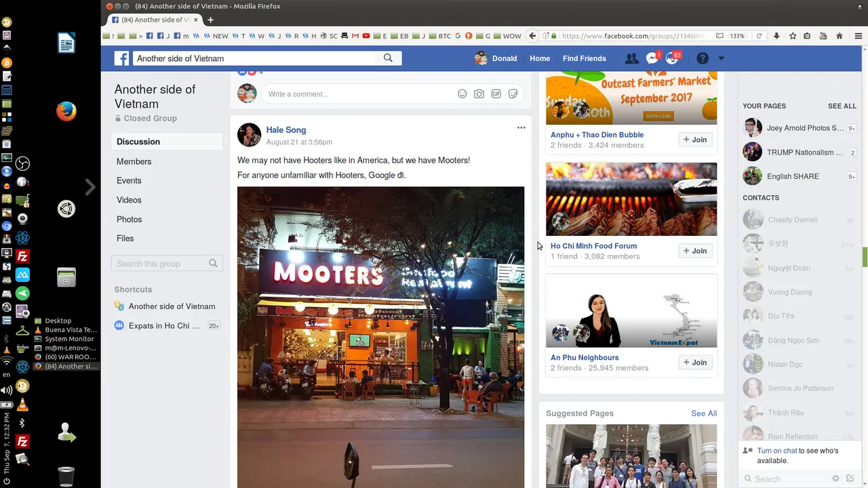
Task: Open the Bitcoin icon in the launcher
Action: [7, 62]
